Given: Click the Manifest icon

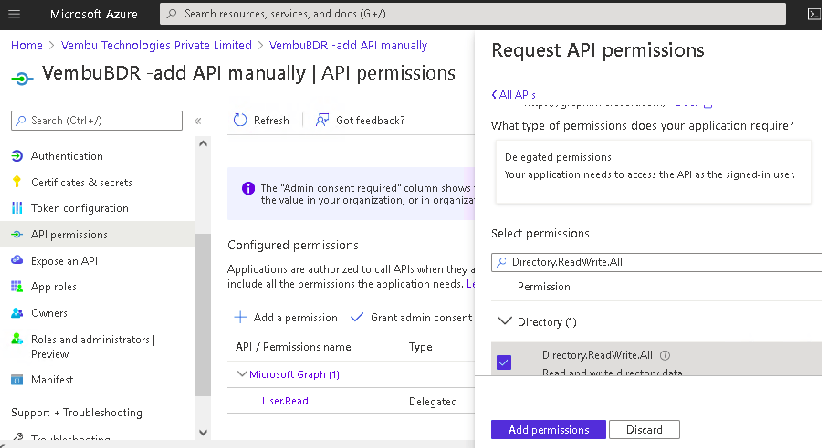Looking at the screenshot, I should [17, 379].
